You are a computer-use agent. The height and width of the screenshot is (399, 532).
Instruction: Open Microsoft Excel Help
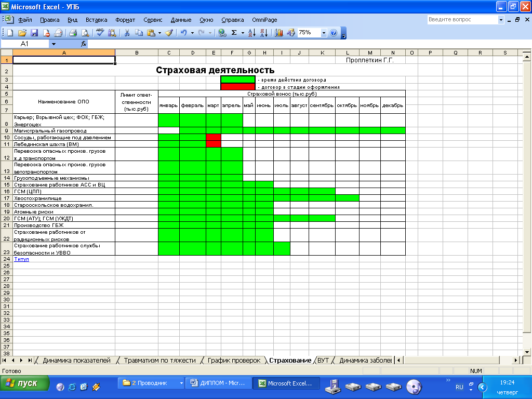334,33
